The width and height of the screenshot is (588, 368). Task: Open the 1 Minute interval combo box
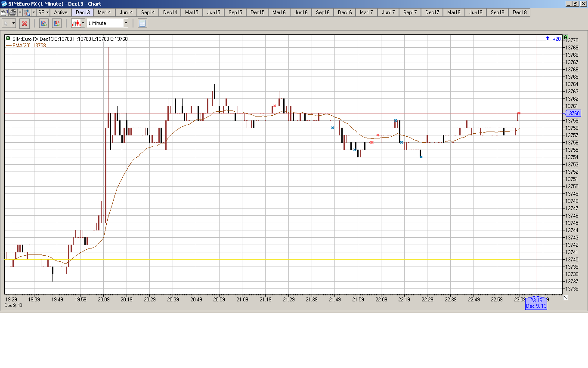[108, 23]
